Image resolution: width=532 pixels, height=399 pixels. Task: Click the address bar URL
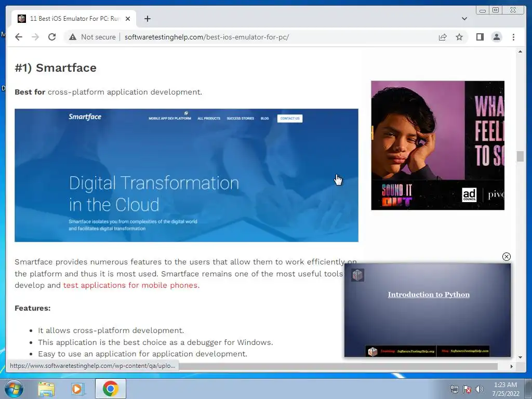click(x=207, y=37)
